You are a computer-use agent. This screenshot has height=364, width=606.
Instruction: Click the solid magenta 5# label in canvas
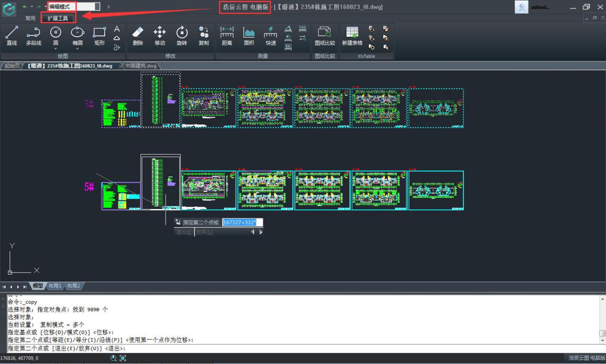(89, 188)
